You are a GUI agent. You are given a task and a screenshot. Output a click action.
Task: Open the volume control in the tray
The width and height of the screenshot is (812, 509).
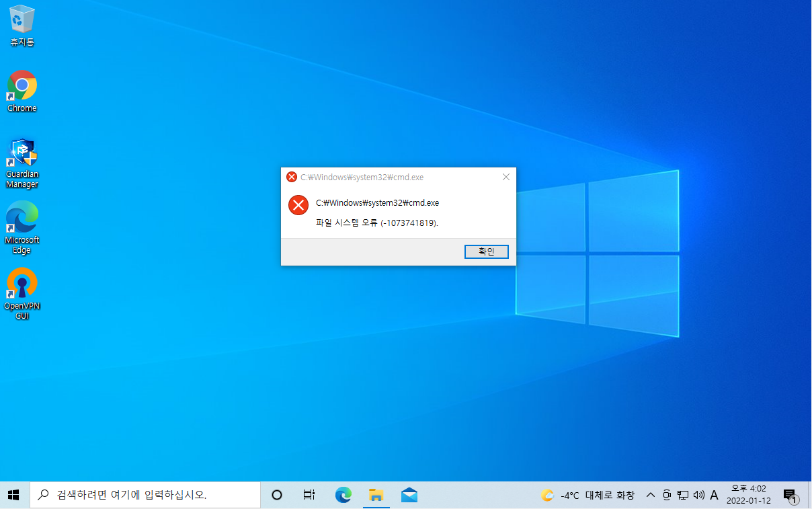coord(699,495)
